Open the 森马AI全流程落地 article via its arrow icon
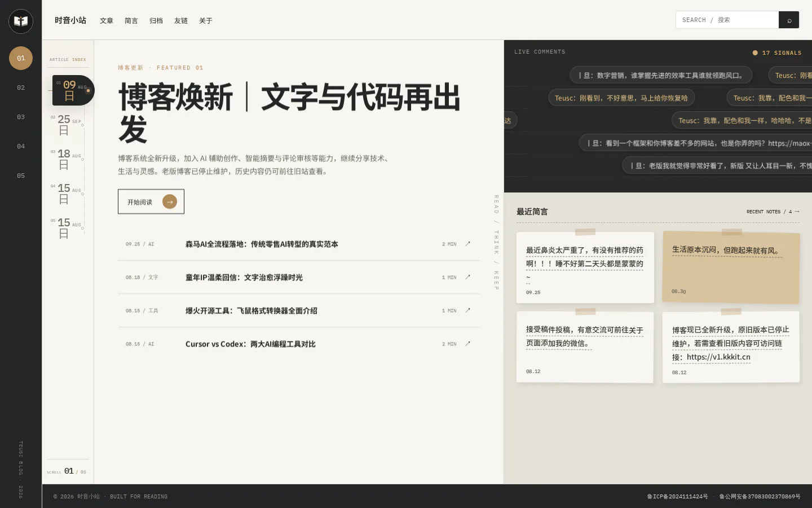 (467, 244)
